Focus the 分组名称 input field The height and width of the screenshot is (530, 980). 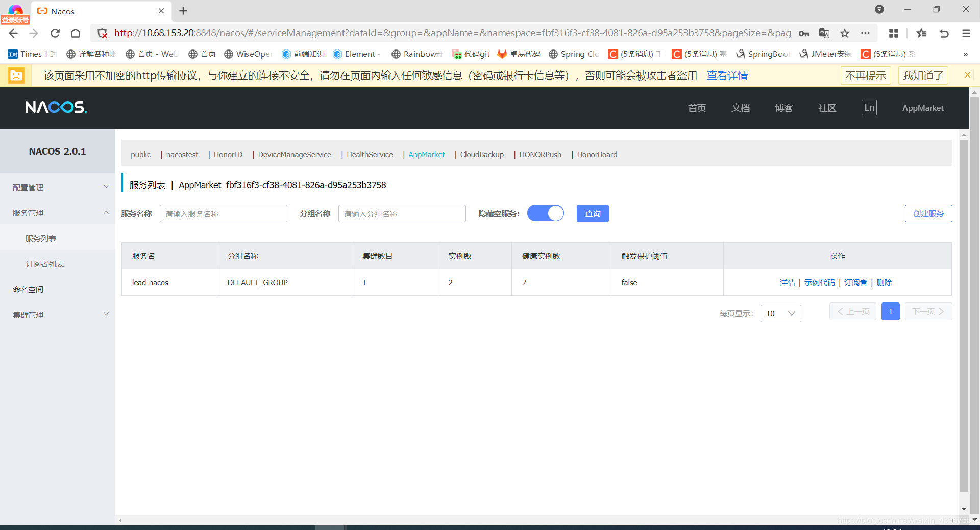pyautogui.click(x=402, y=213)
